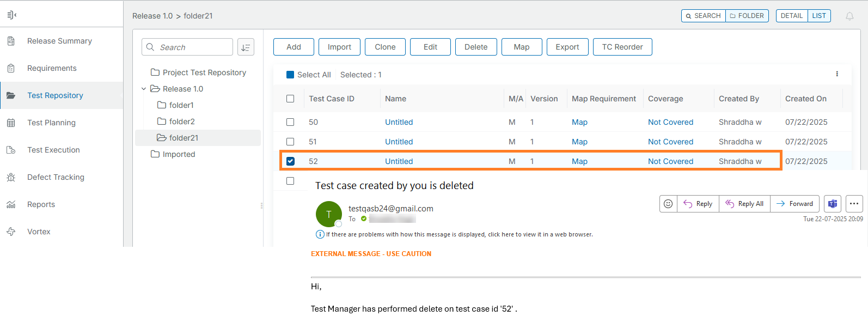
Task: Open Test Planning from sidebar
Action: (51, 123)
